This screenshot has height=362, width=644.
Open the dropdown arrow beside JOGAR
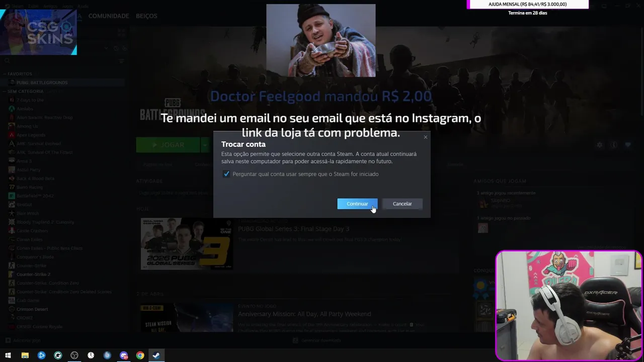(x=205, y=145)
